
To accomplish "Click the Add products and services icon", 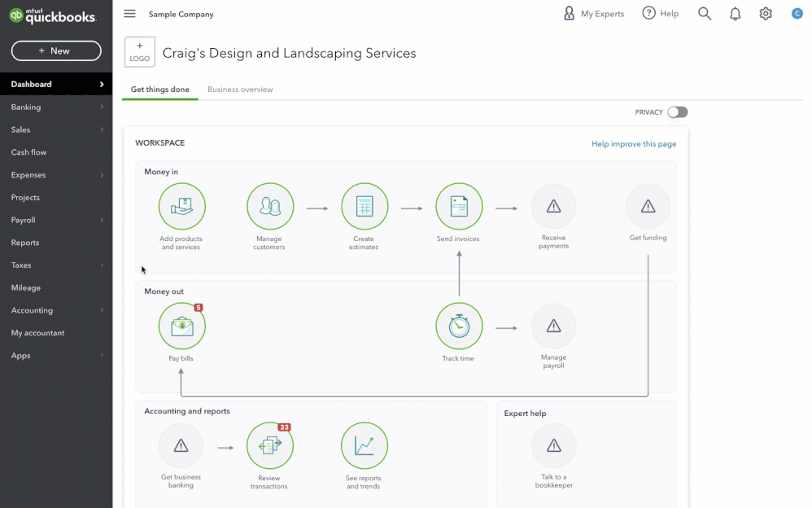I will 182,207.
